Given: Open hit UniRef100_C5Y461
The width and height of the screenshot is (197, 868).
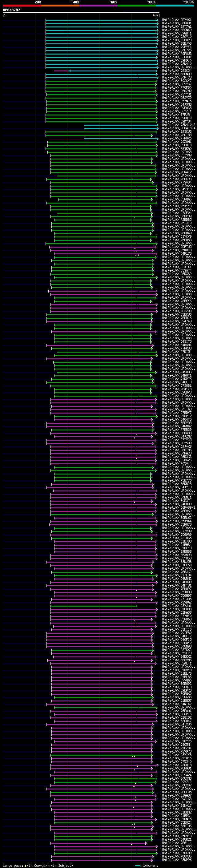Looking at the screenshot, I should point(177,20).
